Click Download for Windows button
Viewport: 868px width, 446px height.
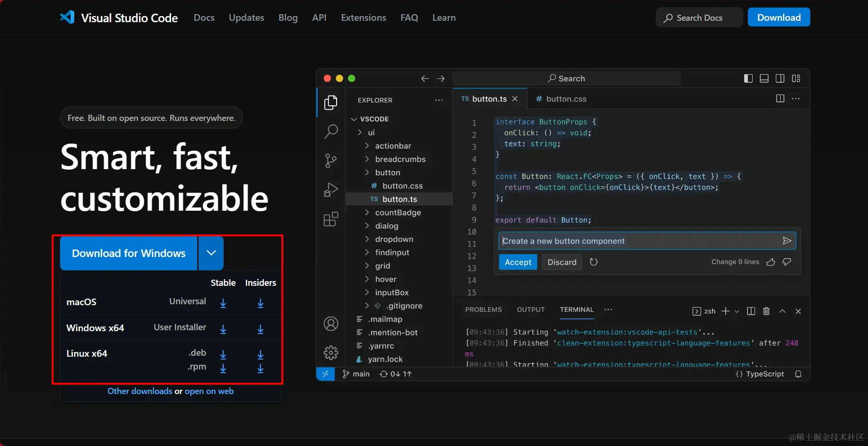pos(129,253)
